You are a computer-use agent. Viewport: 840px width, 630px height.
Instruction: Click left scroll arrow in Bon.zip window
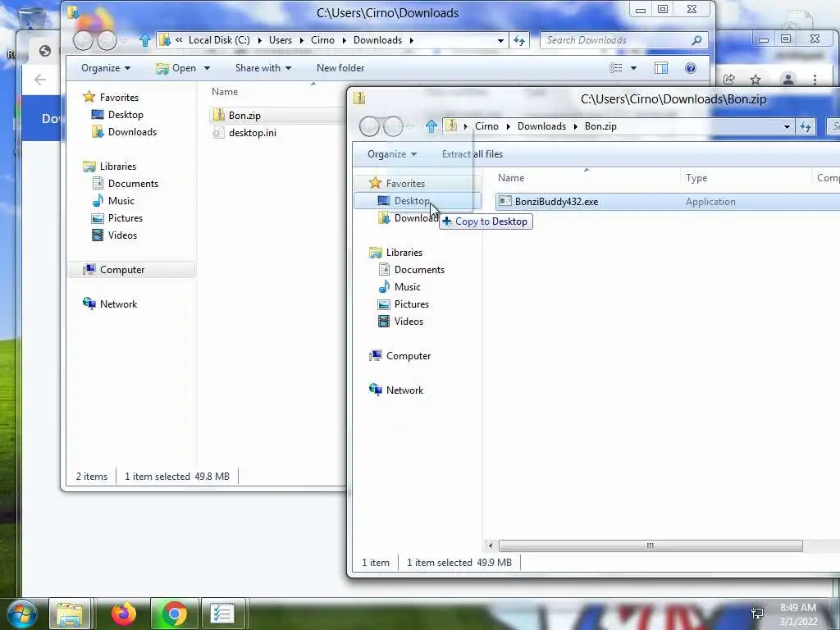coord(491,546)
